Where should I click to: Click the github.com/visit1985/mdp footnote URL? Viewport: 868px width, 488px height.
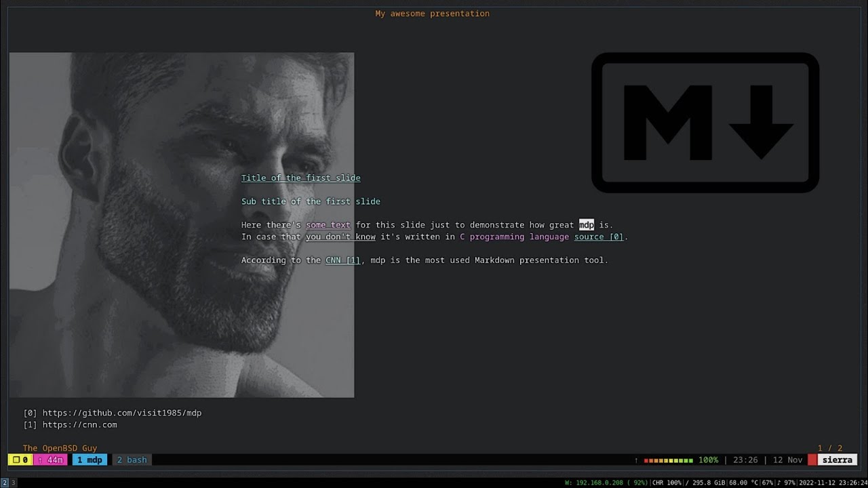pos(122,413)
